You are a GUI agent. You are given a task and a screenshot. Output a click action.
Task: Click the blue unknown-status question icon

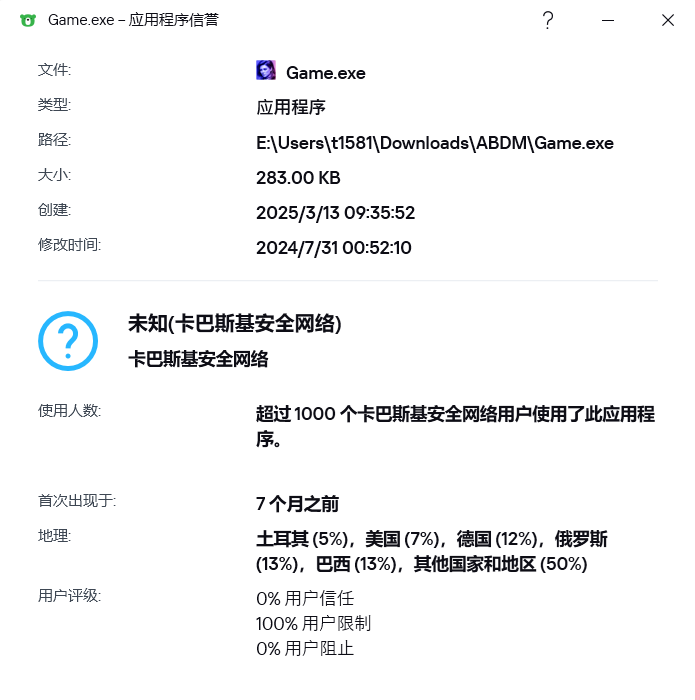pos(68,341)
